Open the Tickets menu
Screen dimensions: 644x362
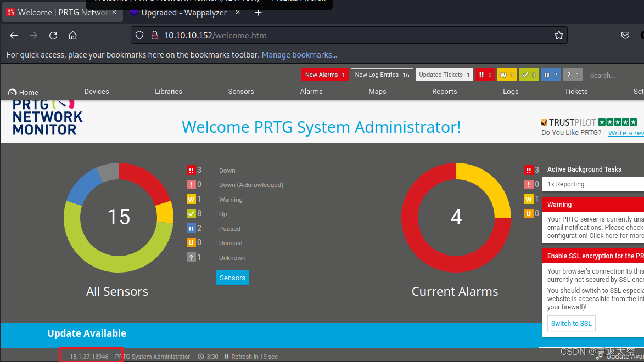576,92
